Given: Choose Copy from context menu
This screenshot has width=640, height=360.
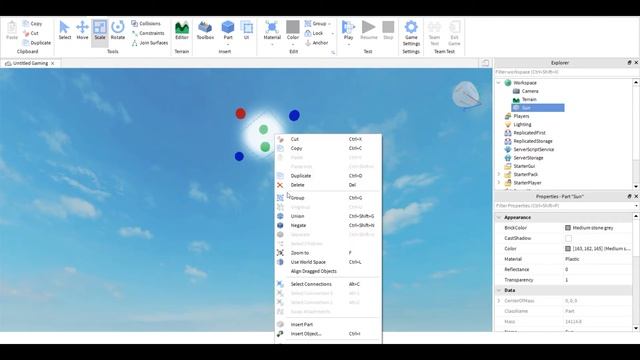Looking at the screenshot, I should pyautogui.click(x=328, y=148).
